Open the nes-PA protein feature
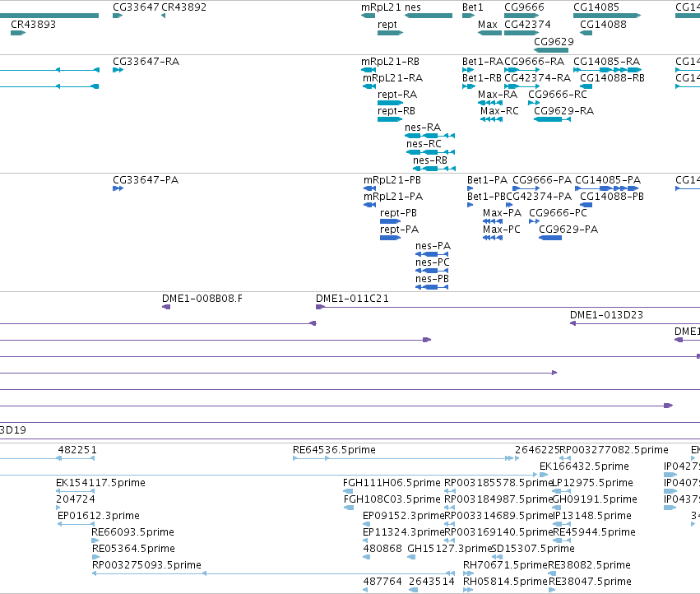Viewport: 700px width, 594px height. 432,254
